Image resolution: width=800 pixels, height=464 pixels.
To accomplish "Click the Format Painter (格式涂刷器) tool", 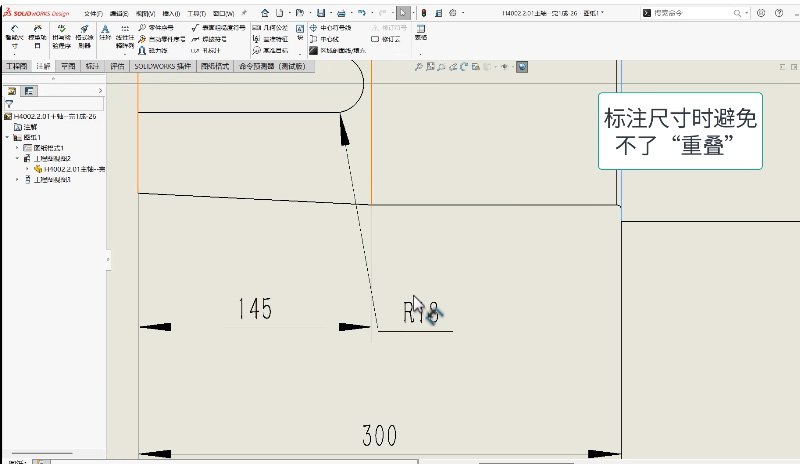I will (x=85, y=37).
